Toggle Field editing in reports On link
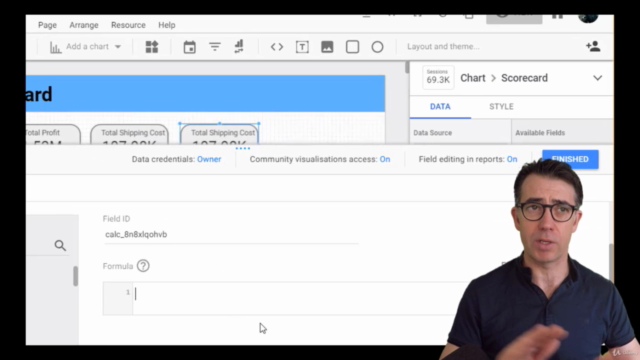 tap(512, 159)
